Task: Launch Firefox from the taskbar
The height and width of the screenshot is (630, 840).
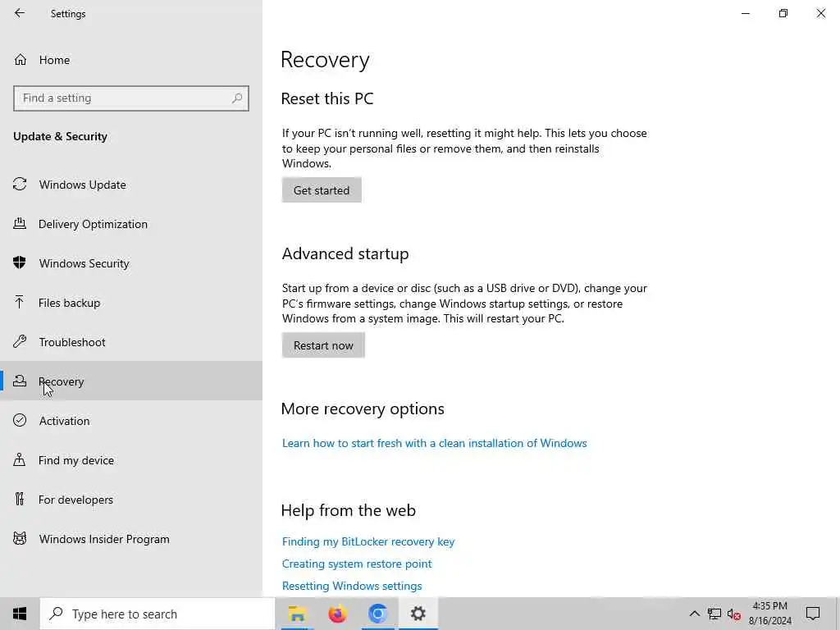Action: [x=337, y=614]
